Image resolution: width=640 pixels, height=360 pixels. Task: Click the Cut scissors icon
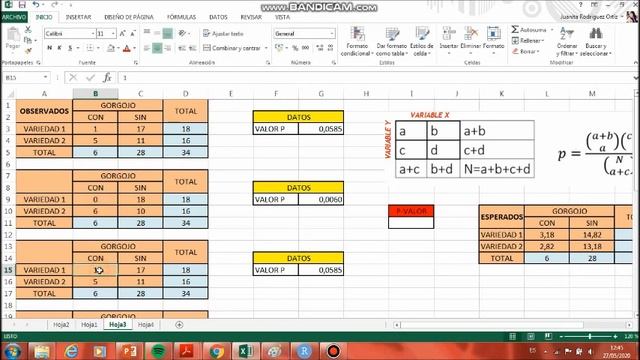point(28,30)
